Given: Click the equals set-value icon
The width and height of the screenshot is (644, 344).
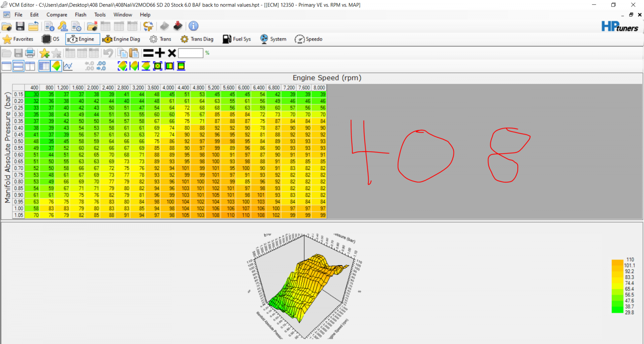Looking at the screenshot, I should (149, 53).
